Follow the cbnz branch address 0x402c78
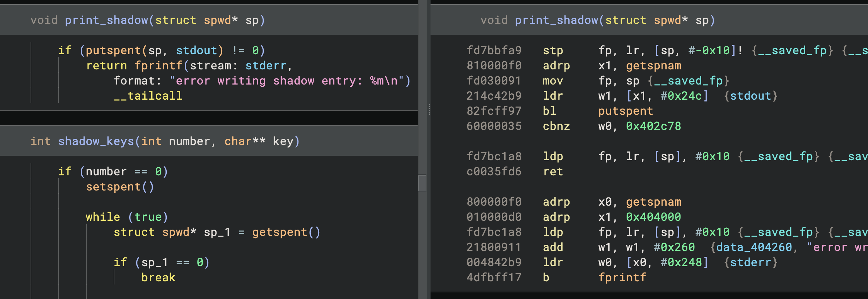 pos(653,126)
